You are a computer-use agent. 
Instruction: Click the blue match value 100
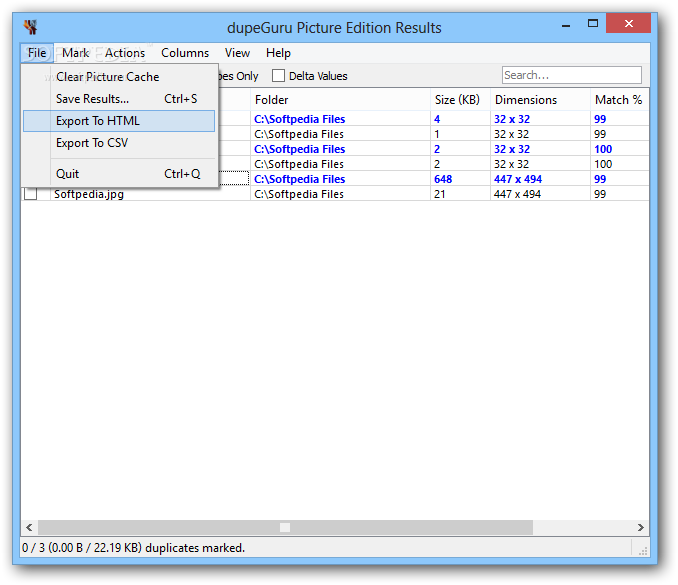(603, 149)
